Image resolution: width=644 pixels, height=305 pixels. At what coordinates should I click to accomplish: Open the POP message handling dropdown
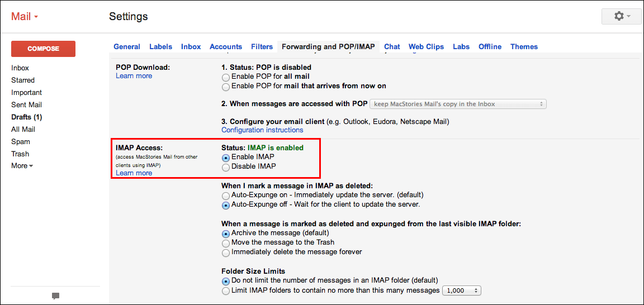458,104
